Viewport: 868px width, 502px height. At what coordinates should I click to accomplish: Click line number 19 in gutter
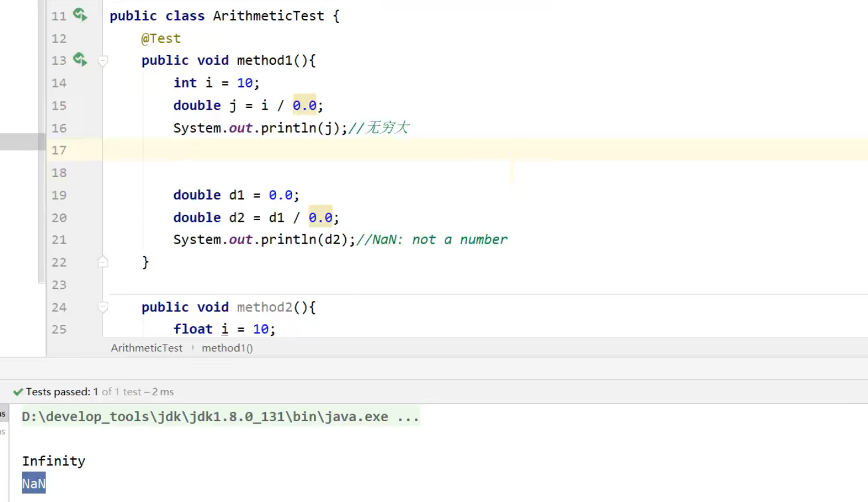pyautogui.click(x=59, y=195)
